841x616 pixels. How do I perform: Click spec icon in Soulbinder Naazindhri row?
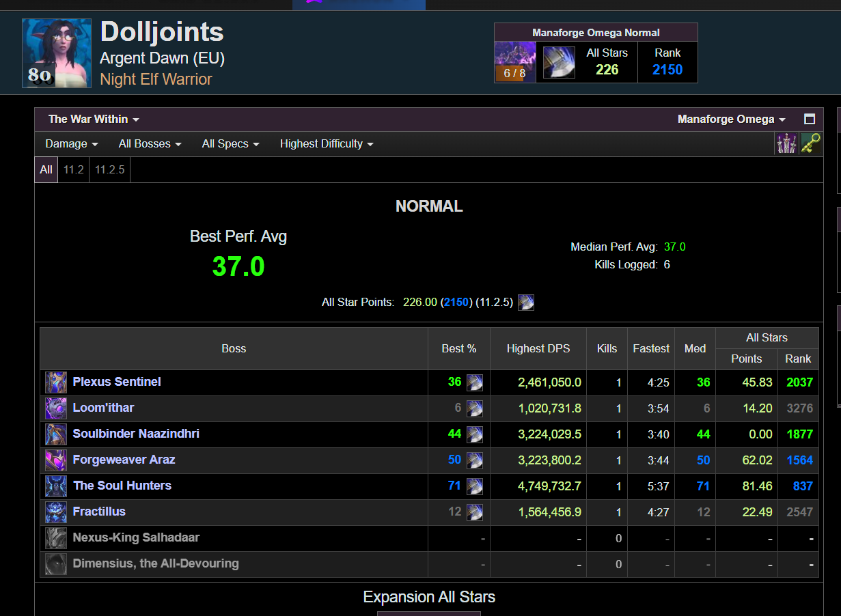click(x=475, y=434)
